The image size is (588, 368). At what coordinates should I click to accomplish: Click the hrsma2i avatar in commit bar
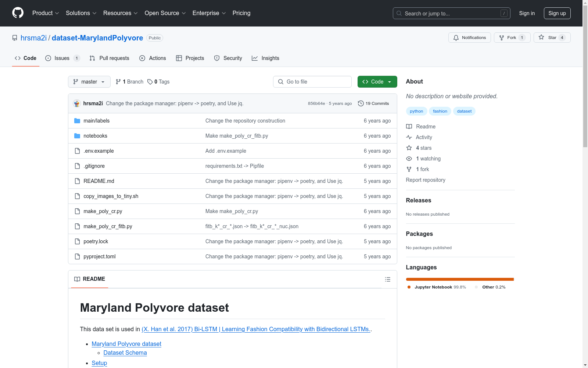(x=77, y=103)
